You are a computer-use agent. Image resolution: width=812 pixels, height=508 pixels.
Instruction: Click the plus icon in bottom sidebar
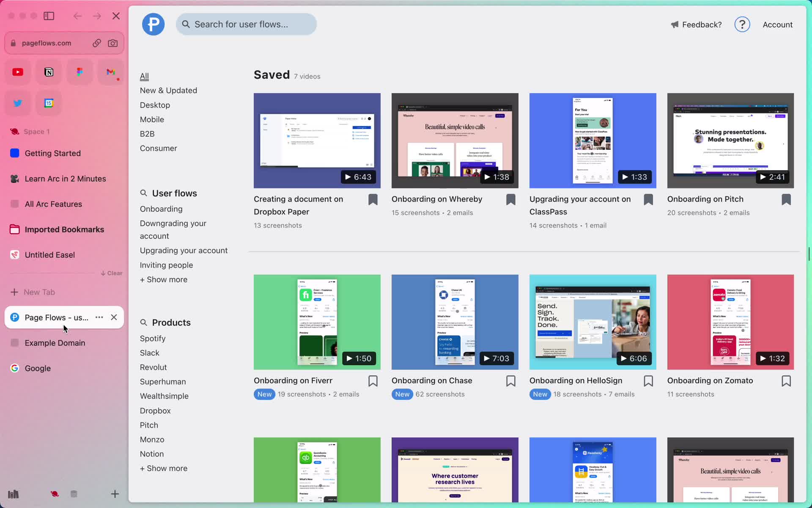click(115, 494)
